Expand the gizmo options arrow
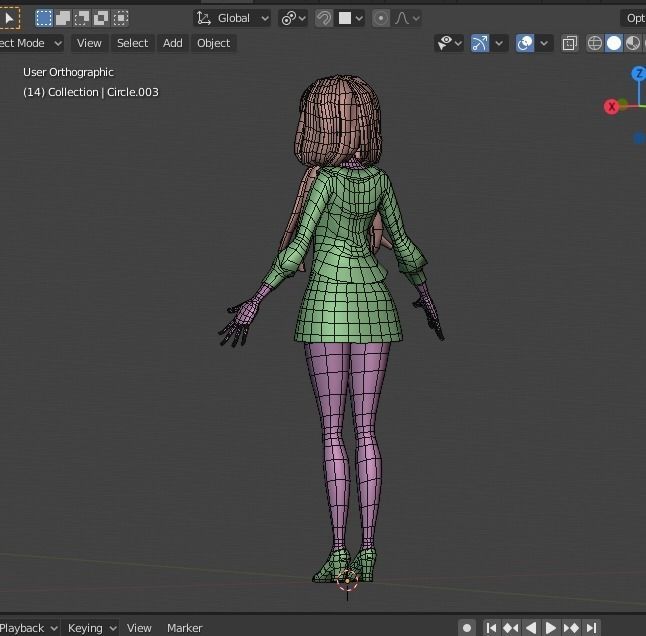Screen dimensions: 646x636 [499, 43]
